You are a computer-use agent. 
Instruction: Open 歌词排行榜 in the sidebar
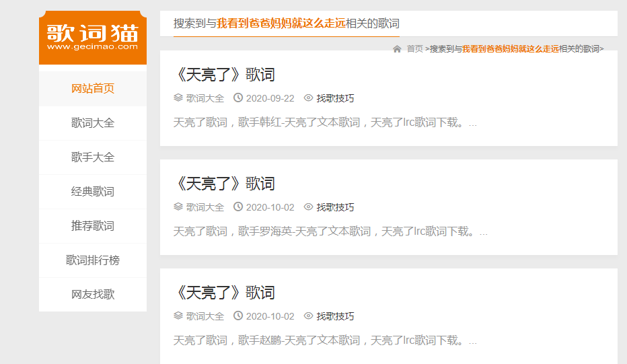coord(93,260)
